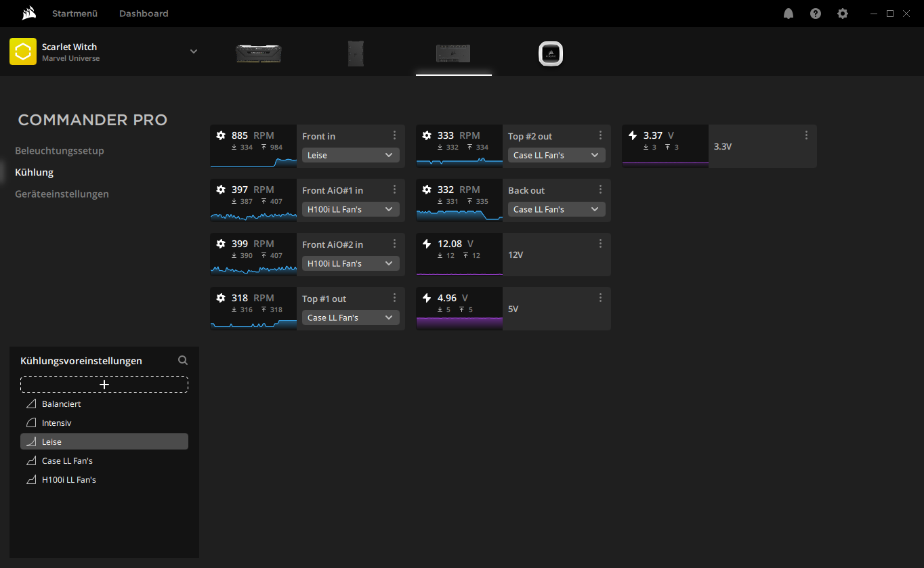Click the 399 RPM fan gear icon
This screenshot has width=924, height=568.
[221, 244]
